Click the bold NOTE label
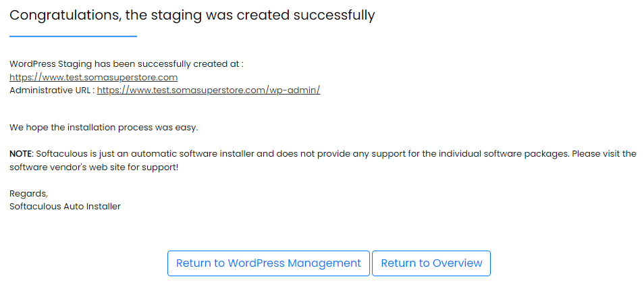 [20, 154]
